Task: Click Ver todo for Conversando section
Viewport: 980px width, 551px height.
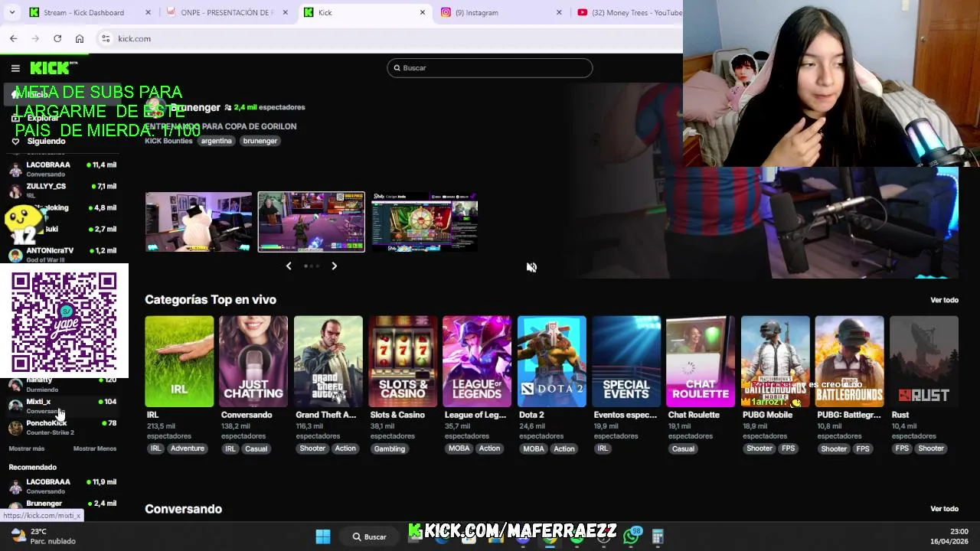Action: [x=944, y=509]
